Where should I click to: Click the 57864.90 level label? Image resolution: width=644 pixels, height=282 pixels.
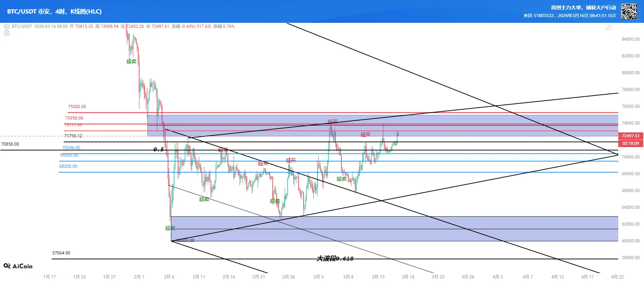point(62,253)
